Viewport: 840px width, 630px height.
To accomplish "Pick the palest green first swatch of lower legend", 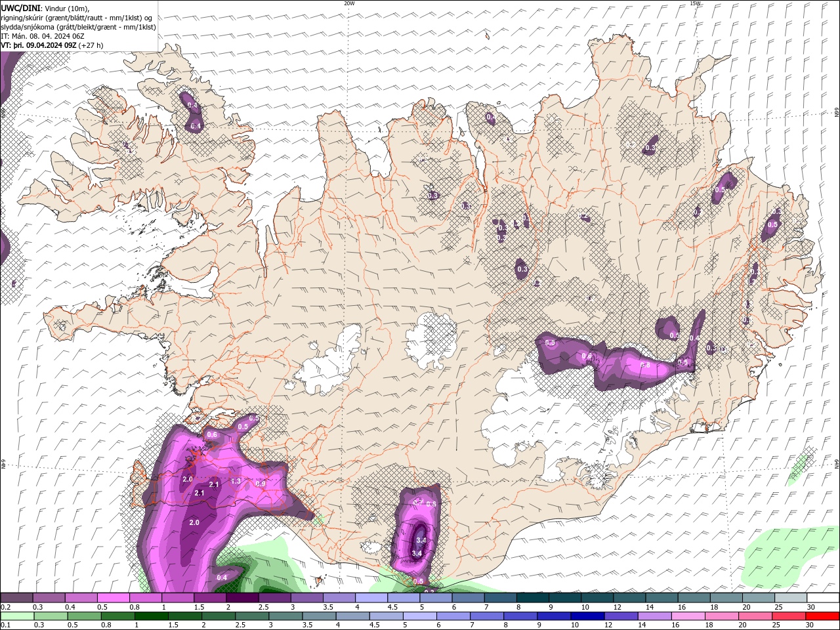I will pyautogui.click(x=17, y=616).
